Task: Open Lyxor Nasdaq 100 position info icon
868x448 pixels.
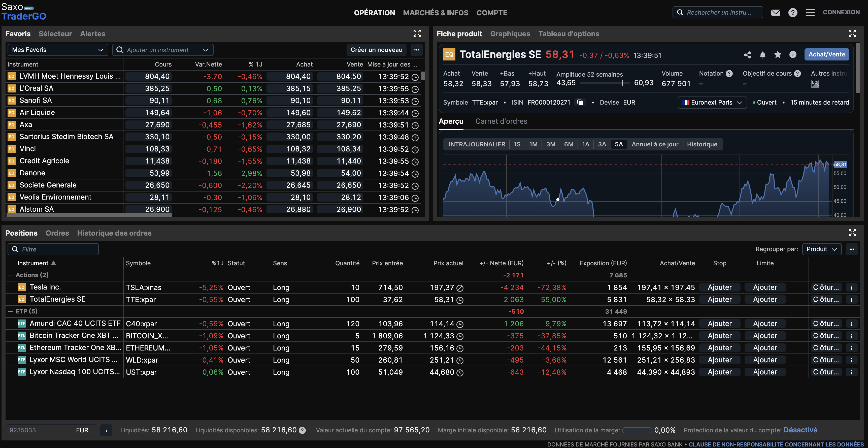Action: [851, 372]
